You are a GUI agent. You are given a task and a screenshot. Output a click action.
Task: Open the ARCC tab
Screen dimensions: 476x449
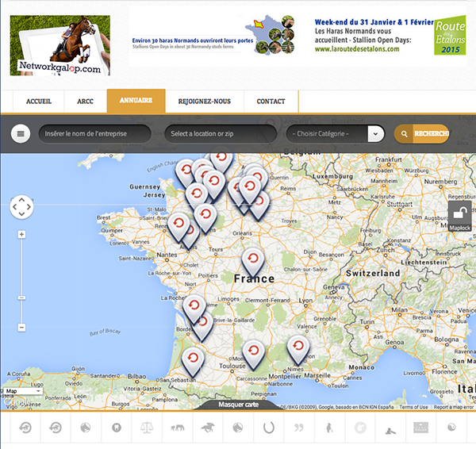pos(86,102)
